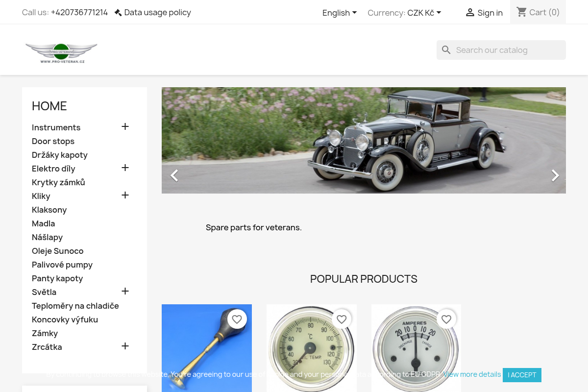The image size is (588, 392).
Task: Expand the Zrcátka category
Action: (x=125, y=346)
